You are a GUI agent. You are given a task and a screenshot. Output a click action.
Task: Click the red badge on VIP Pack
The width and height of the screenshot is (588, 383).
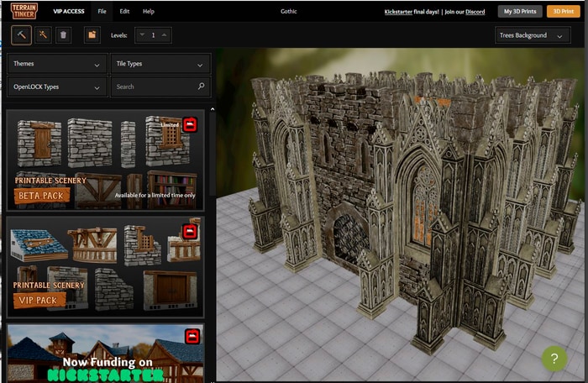tap(190, 230)
